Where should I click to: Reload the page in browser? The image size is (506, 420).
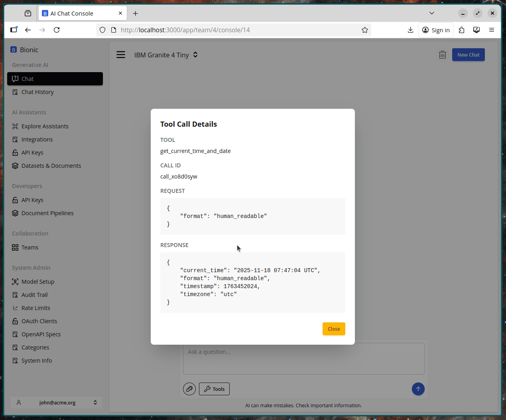57,30
